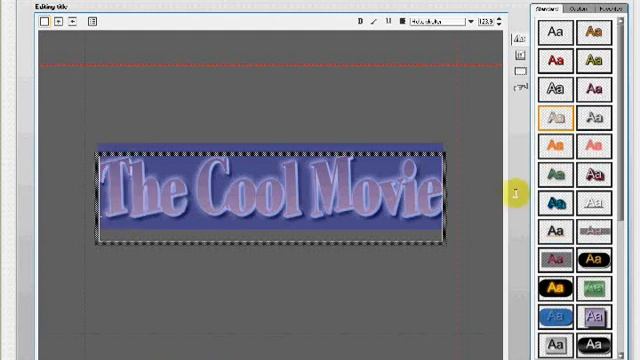Select the roll title type button
Image resolution: width=640 pixels, height=360 pixels.
pos(58,22)
